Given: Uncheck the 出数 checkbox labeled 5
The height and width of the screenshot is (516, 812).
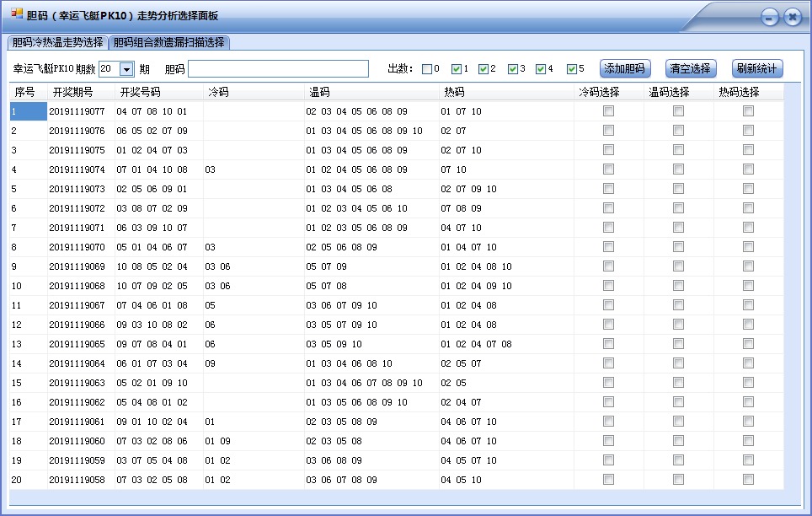Looking at the screenshot, I should 573,68.
